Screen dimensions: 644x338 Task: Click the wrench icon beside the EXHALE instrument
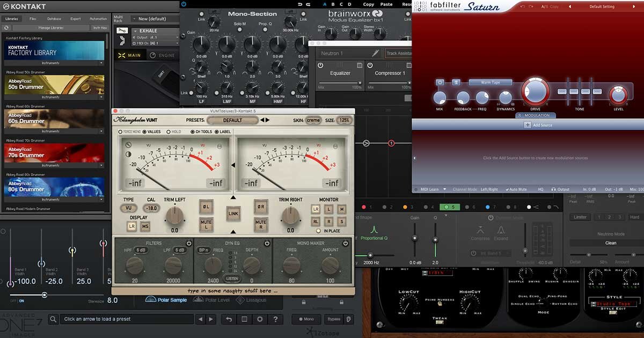point(122,31)
